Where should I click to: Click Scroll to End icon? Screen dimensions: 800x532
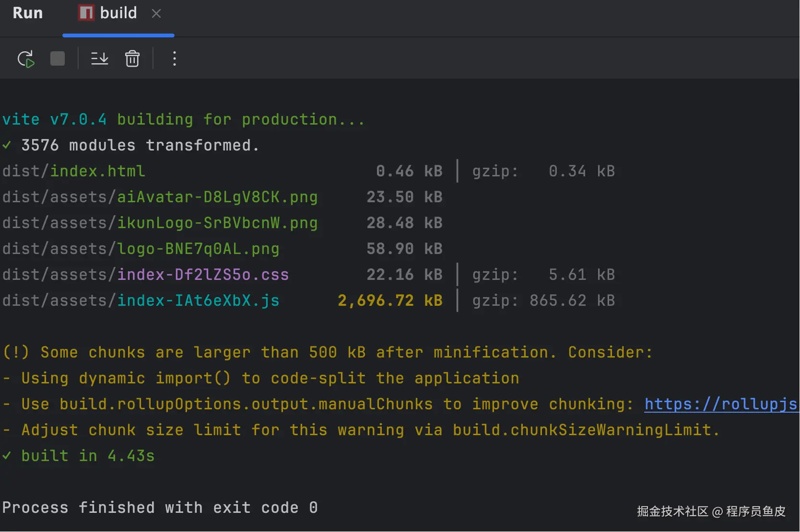(100, 59)
